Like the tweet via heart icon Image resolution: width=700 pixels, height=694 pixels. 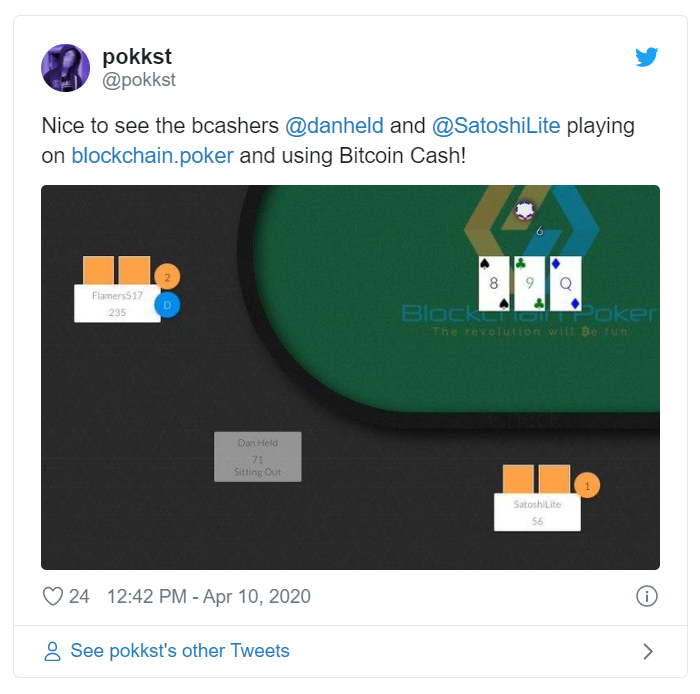(53, 596)
